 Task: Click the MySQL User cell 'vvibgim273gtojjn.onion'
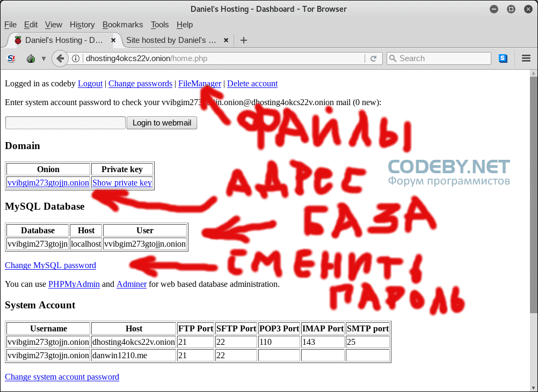145,244
